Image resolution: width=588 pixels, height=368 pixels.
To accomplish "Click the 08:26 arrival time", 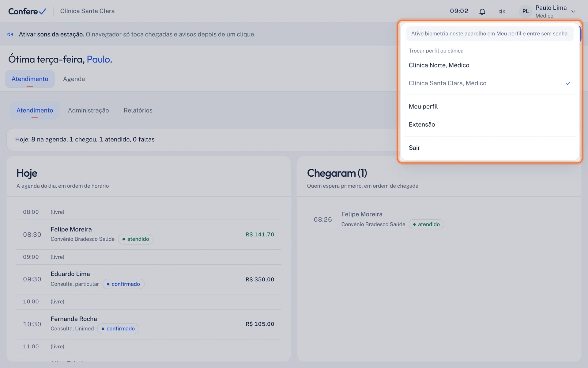I will 323,220.
